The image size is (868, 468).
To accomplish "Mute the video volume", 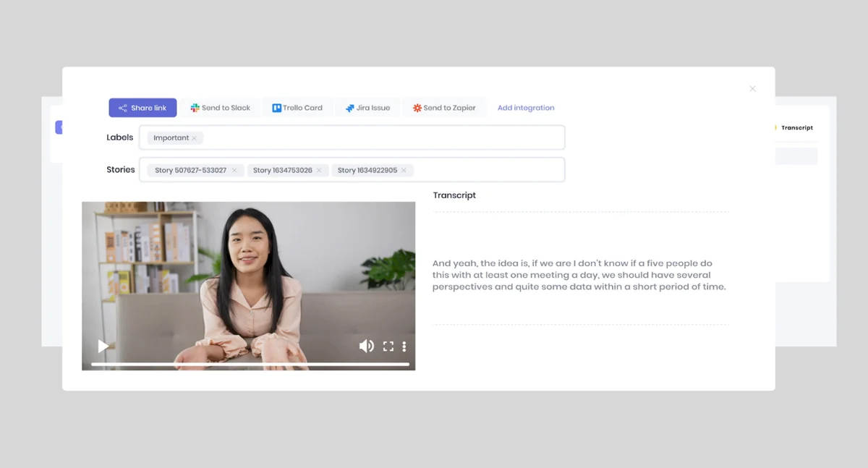I will coord(367,346).
